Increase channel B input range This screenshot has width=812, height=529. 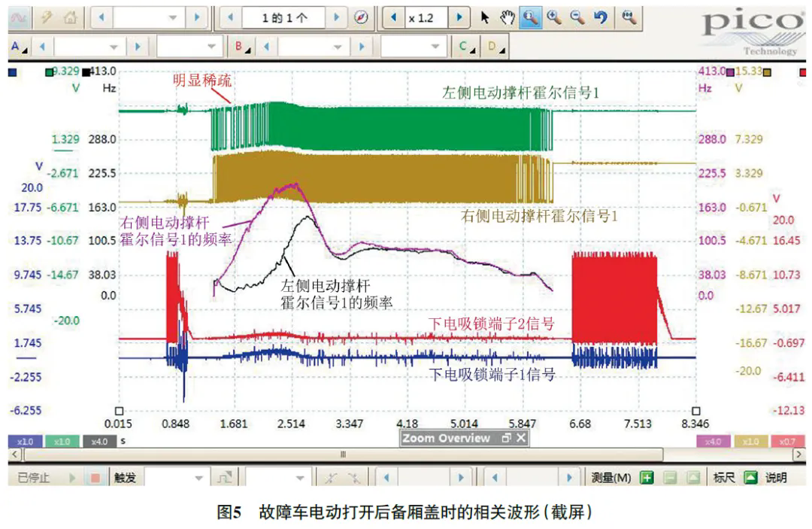coord(362,47)
